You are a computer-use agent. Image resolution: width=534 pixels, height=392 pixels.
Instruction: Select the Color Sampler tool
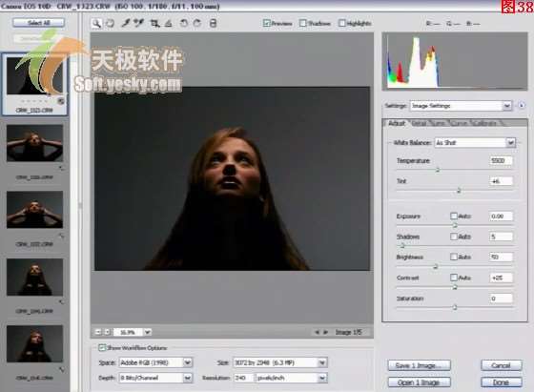(x=138, y=23)
